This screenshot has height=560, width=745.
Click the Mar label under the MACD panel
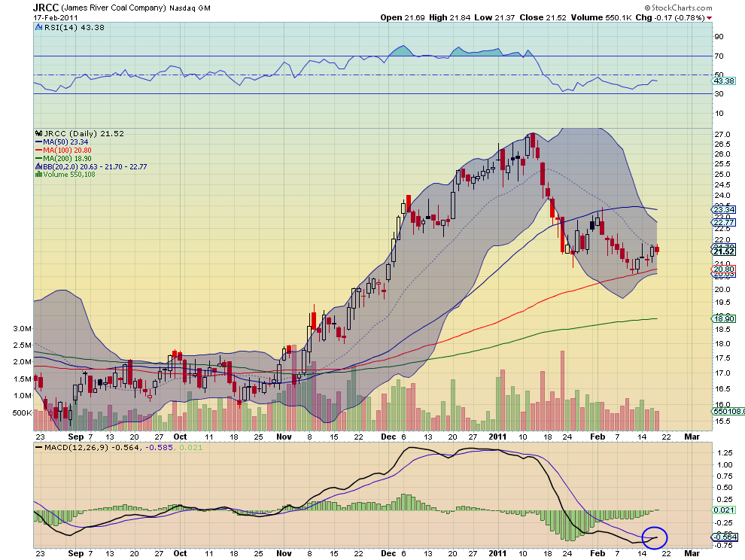(x=692, y=553)
